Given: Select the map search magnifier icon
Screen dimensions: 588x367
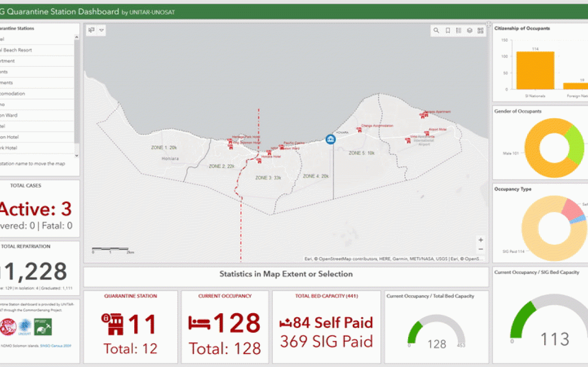Looking at the screenshot, I should click(x=436, y=30).
